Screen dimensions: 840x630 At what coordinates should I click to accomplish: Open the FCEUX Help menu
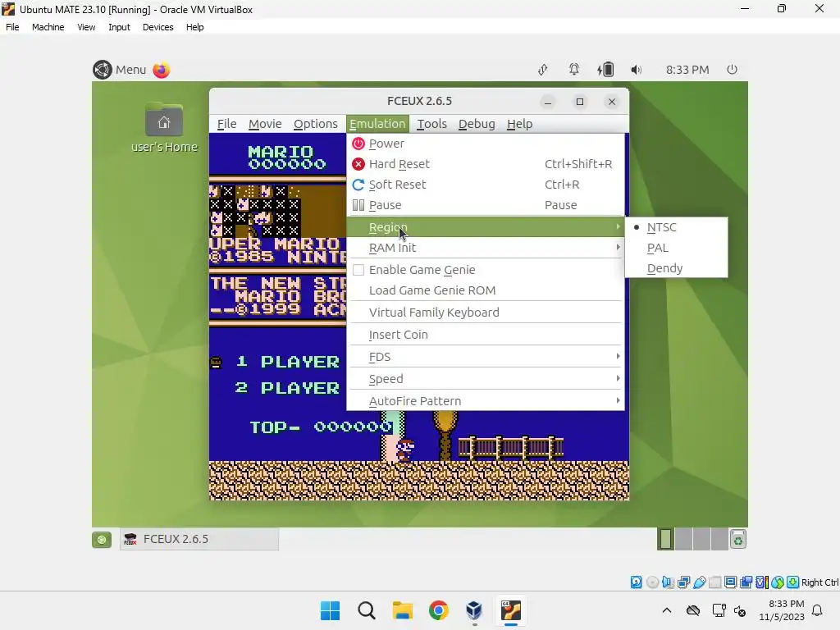[519, 124]
